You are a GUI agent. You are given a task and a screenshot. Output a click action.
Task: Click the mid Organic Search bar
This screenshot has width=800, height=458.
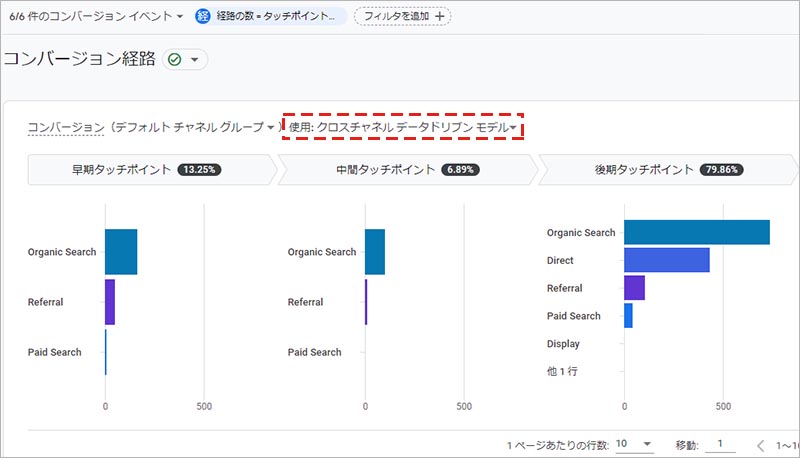tap(375, 252)
